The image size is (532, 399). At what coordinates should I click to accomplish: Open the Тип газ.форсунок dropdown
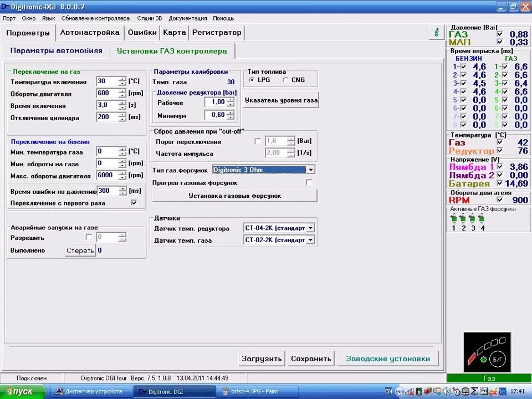point(310,170)
